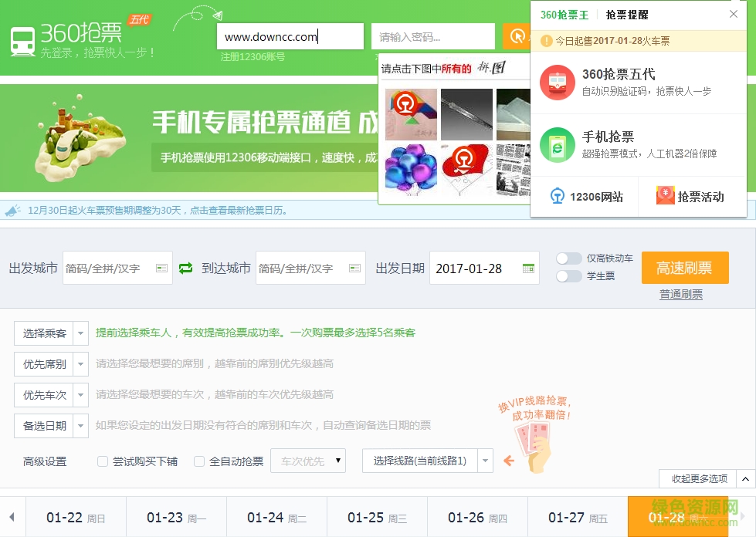Open 普通刷票 link
The image size is (756, 537).
682,294
